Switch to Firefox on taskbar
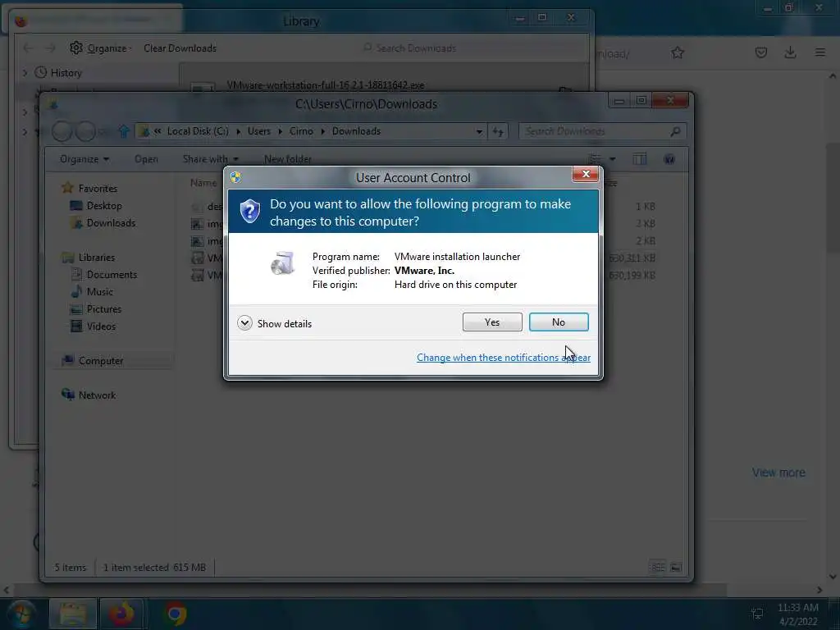840x630 pixels. 121,614
